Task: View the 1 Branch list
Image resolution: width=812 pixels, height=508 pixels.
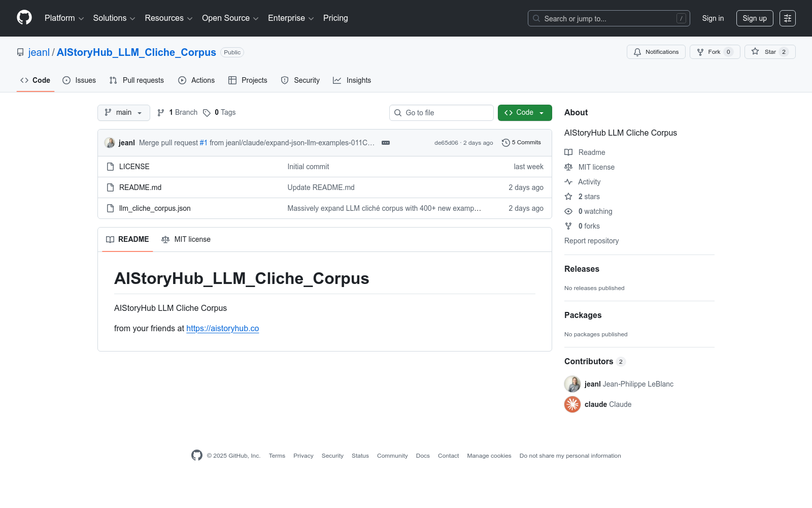Action: point(177,112)
